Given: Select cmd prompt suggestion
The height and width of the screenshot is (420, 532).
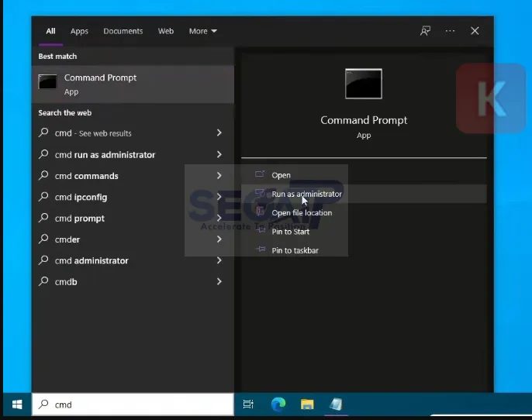Looking at the screenshot, I should point(133,218).
